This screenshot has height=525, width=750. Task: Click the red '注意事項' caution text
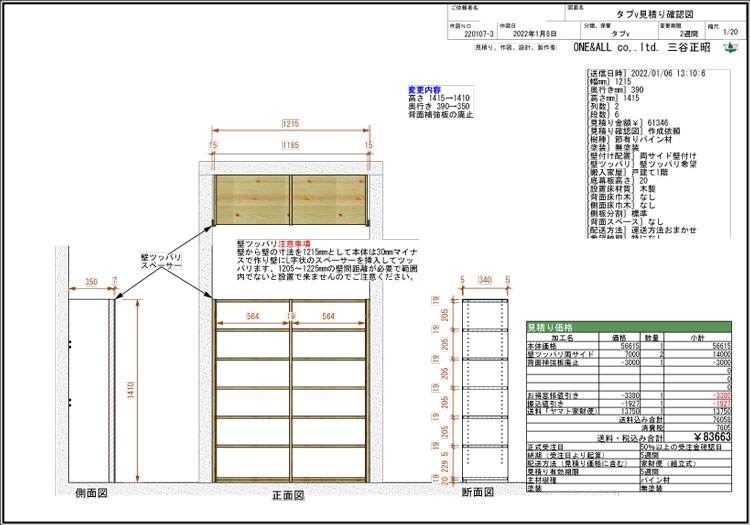[295, 244]
